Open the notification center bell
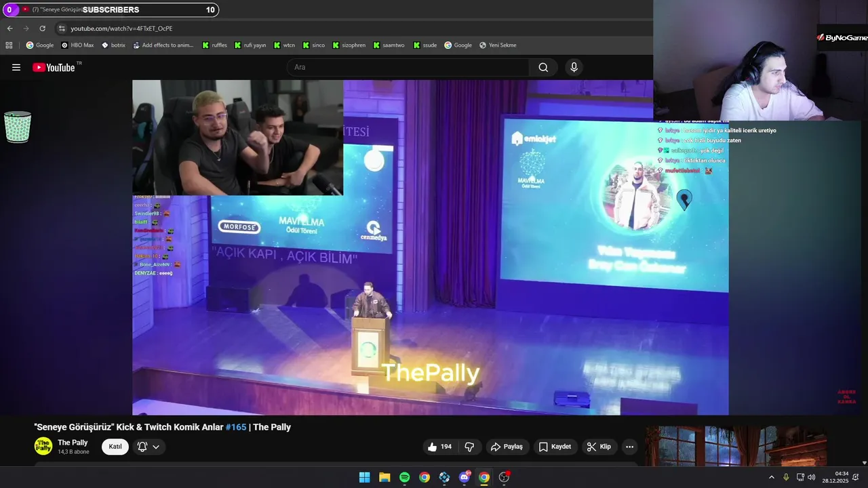868x488 pixels. pos(856,477)
